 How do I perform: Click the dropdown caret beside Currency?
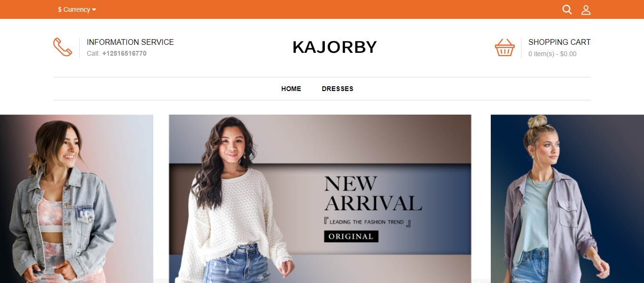pos(94,9)
